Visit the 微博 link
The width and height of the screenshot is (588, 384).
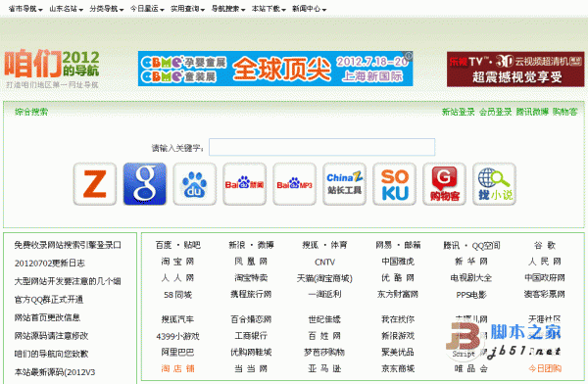(x=266, y=245)
